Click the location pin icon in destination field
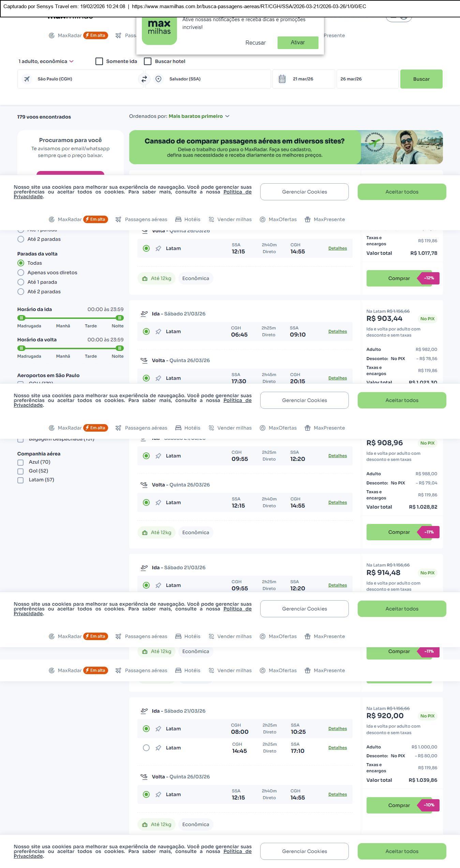The width and height of the screenshot is (460, 868). click(158, 79)
